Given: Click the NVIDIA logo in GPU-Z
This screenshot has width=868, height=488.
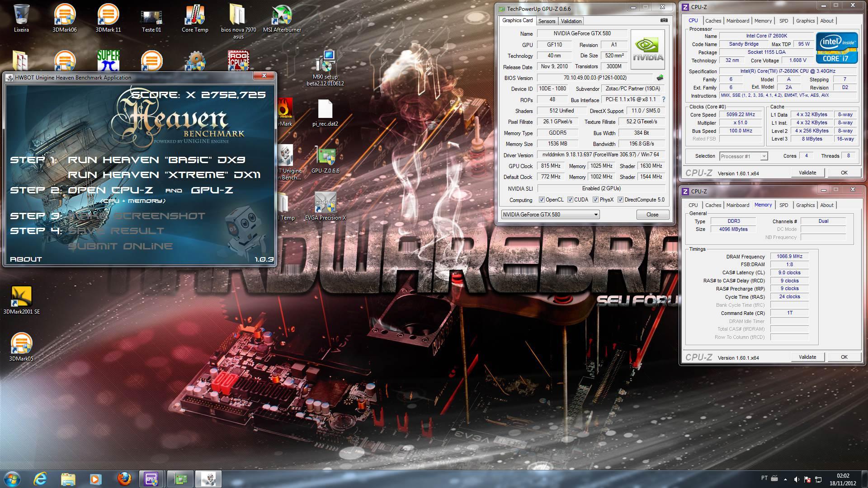Looking at the screenshot, I should coord(647,49).
